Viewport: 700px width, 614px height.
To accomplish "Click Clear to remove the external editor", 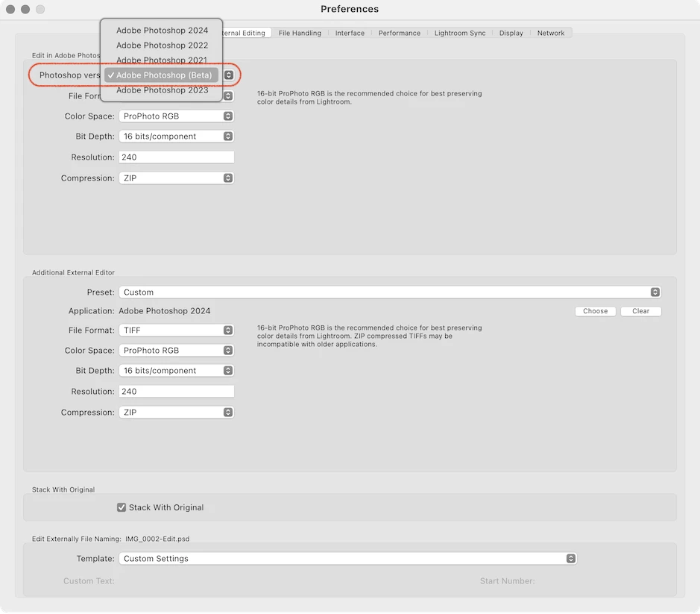I will (640, 311).
